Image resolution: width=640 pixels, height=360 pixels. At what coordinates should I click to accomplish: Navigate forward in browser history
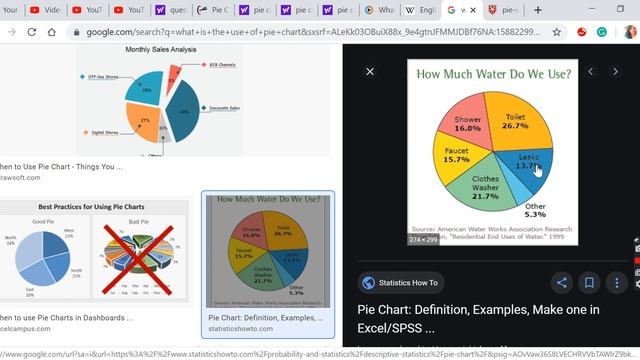(12, 32)
